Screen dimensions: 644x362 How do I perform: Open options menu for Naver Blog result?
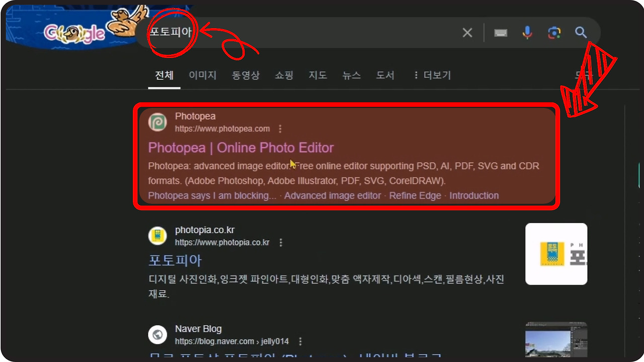click(x=300, y=341)
